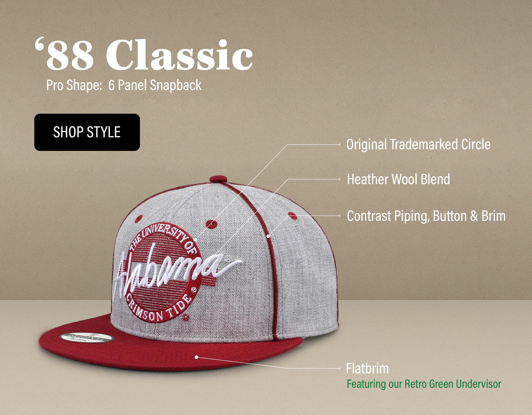This screenshot has width=532, height=415.
Task: Click Featuring our Retro Green Undervisor text
Action: 424,384
